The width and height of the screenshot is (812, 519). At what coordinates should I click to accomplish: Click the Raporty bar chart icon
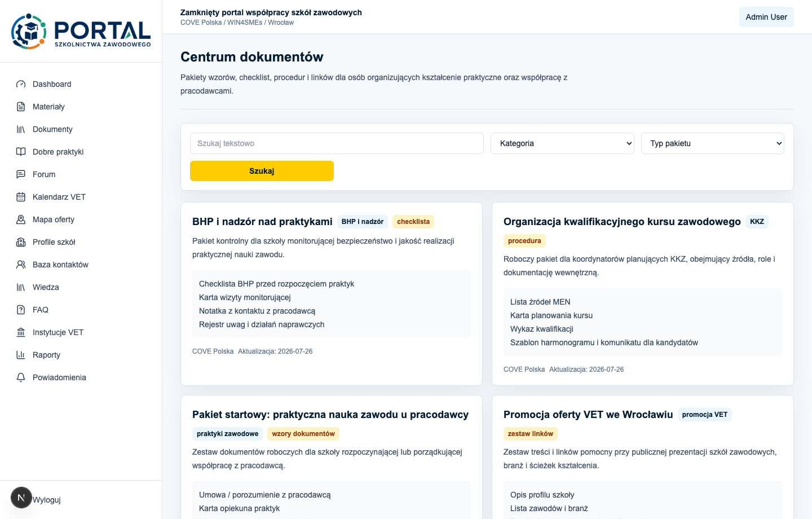(x=21, y=355)
